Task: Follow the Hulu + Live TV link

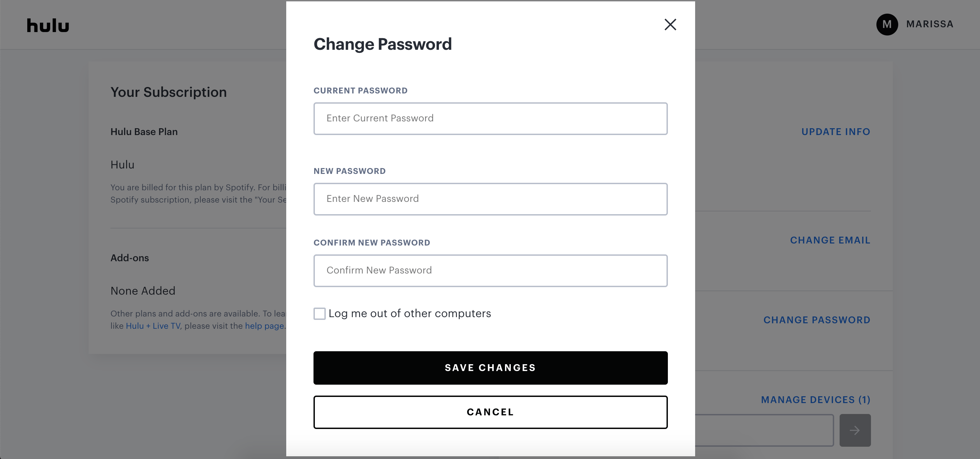Action: coord(153,326)
